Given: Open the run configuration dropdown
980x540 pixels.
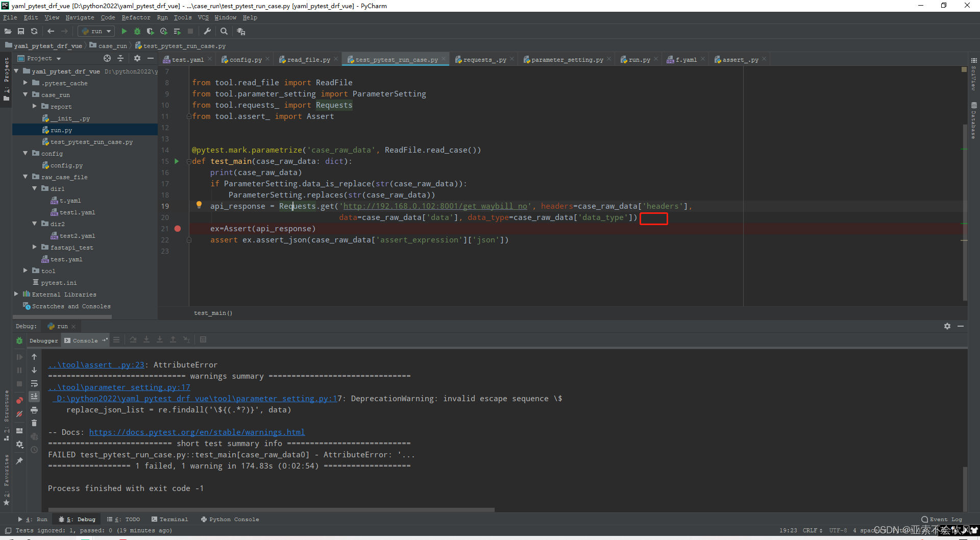Looking at the screenshot, I should [x=96, y=31].
